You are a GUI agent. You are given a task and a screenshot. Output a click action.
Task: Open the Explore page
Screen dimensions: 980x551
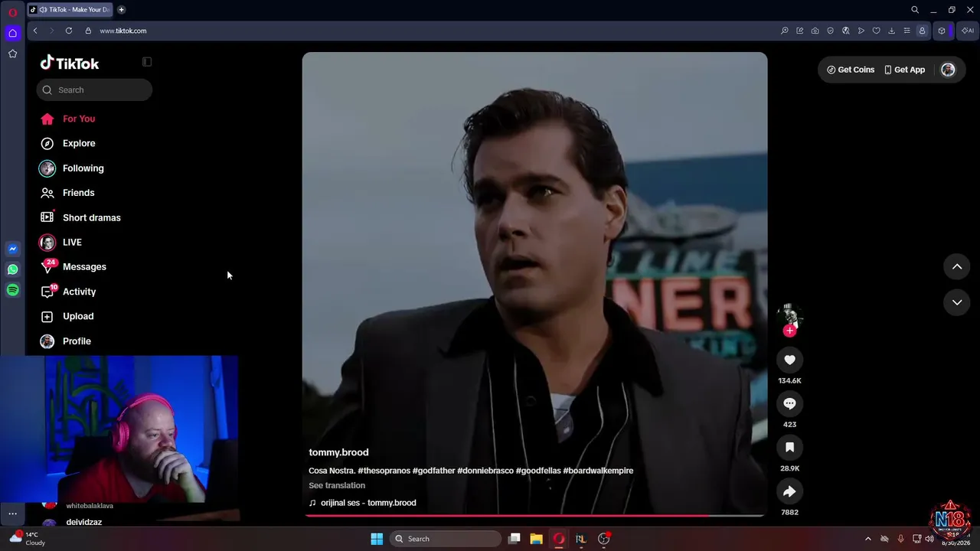tap(79, 143)
